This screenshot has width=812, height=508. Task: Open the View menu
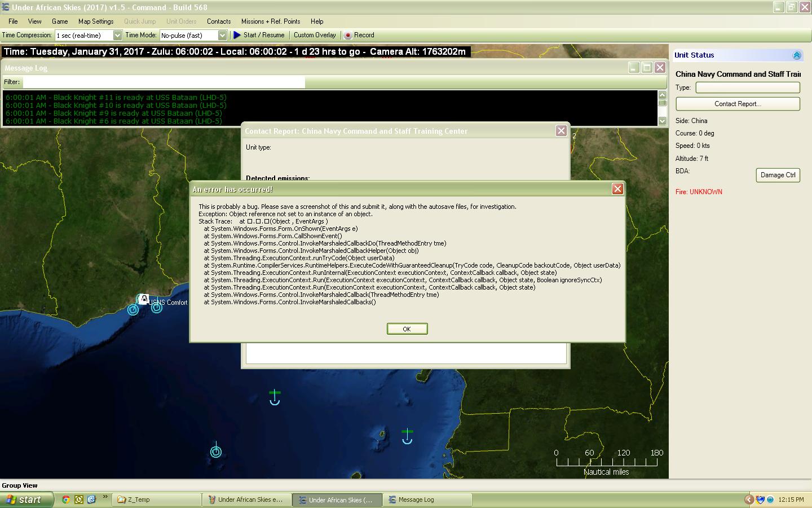tap(35, 21)
